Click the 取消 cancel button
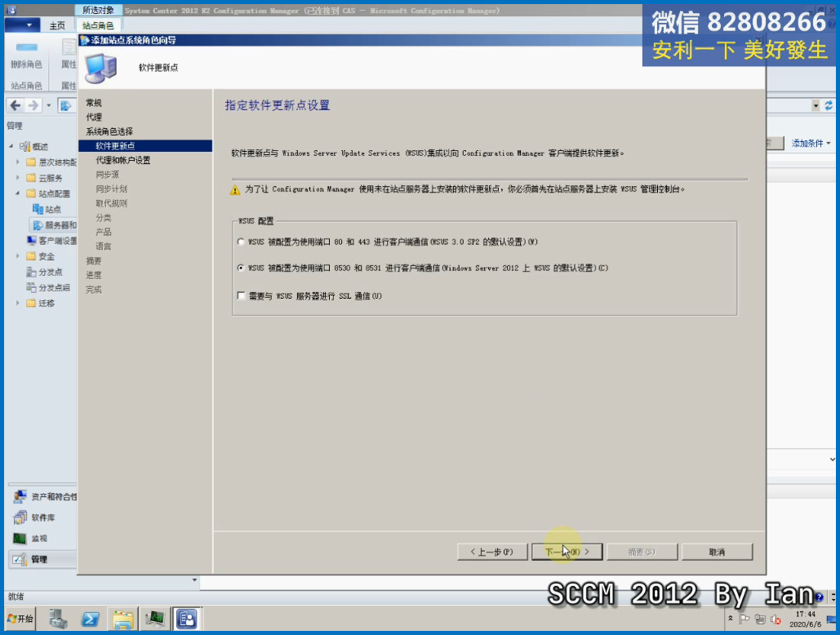Viewport: 840px width, 635px height. tap(717, 552)
